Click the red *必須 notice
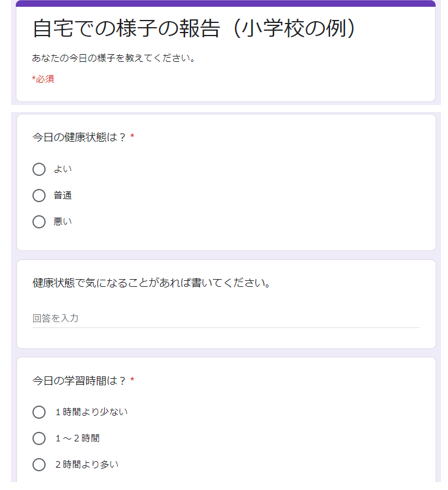This screenshot has width=448, height=490. click(43, 79)
